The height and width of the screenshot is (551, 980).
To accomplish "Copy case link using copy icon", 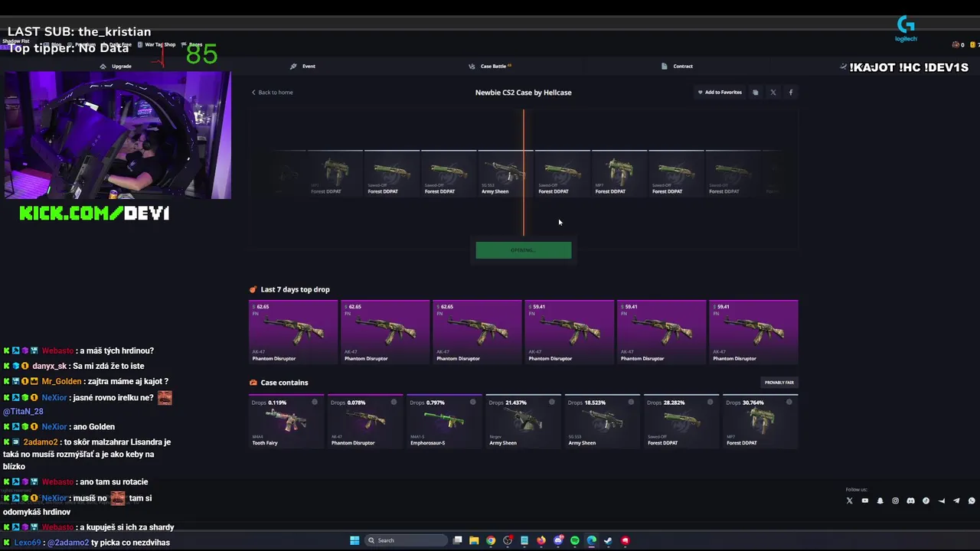I will [x=755, y=93].
